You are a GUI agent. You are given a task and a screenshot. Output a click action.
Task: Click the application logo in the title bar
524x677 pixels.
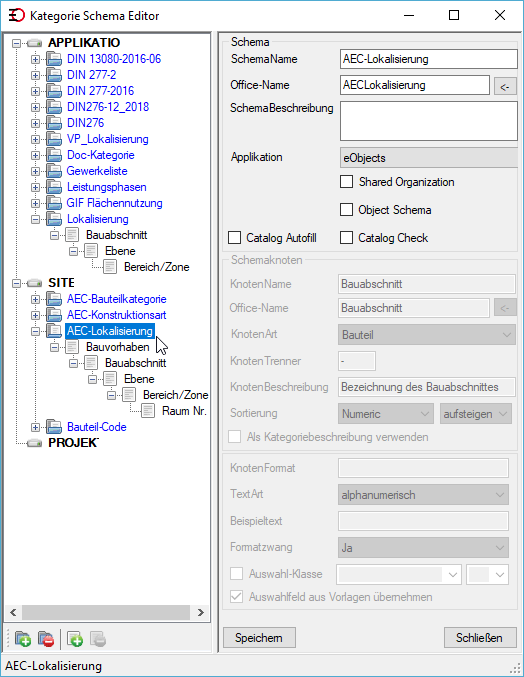pyautogui.click(x=16, y=16)
